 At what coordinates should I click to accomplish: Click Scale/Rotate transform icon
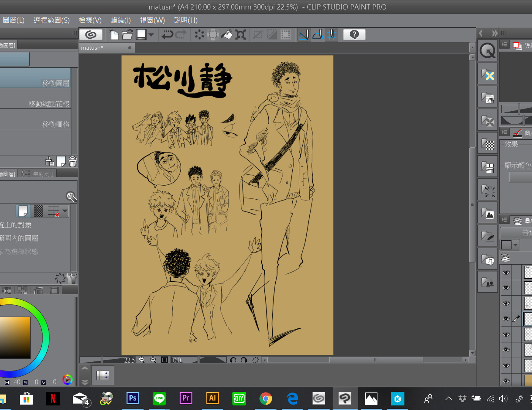tap(240, 35)
